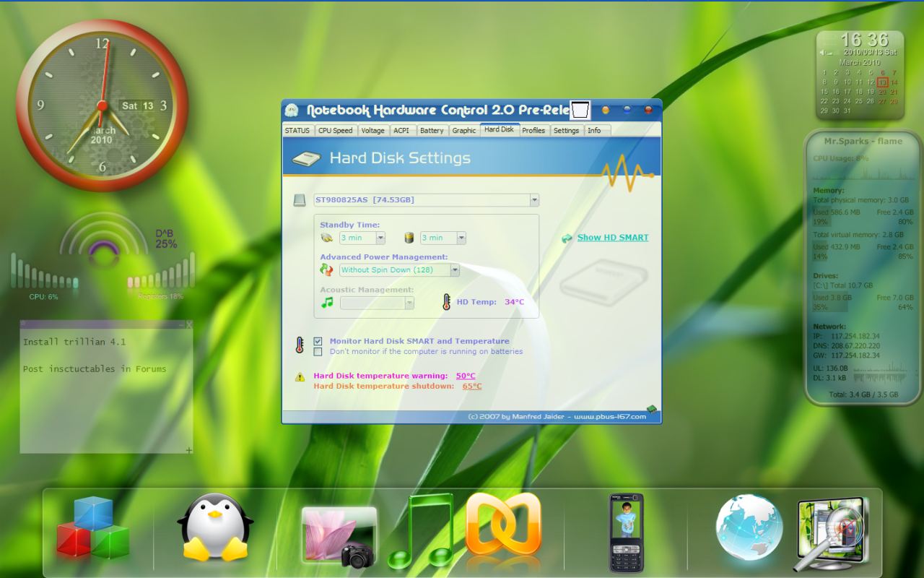Select highlighted date 13 in calendar widget

point(882,82)
